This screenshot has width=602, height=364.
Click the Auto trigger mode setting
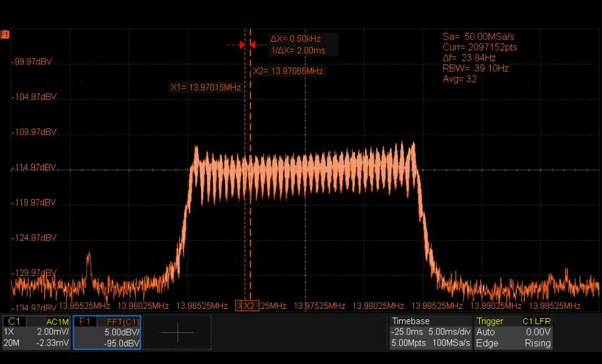coord(486,332)
